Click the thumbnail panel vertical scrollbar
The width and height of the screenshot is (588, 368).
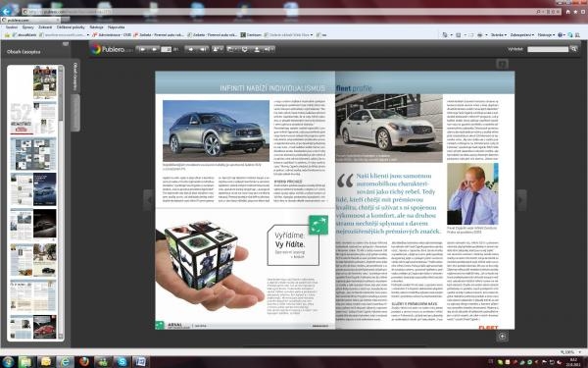(61, 203)
